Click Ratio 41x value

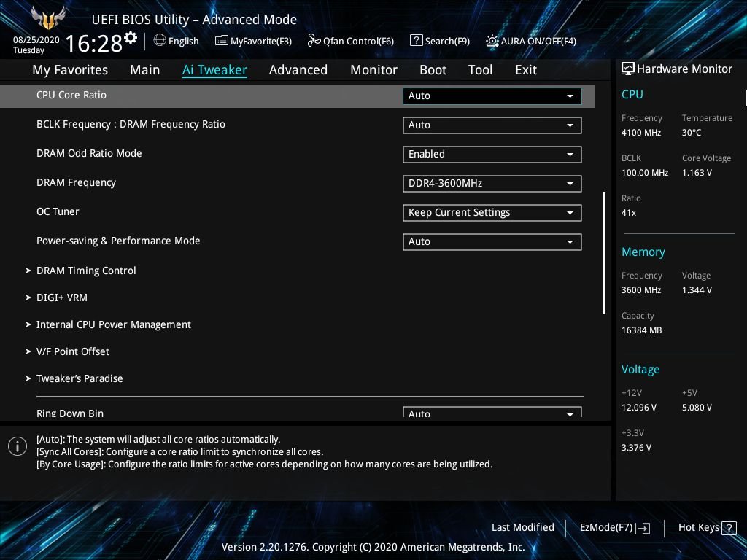pos(628,213)
